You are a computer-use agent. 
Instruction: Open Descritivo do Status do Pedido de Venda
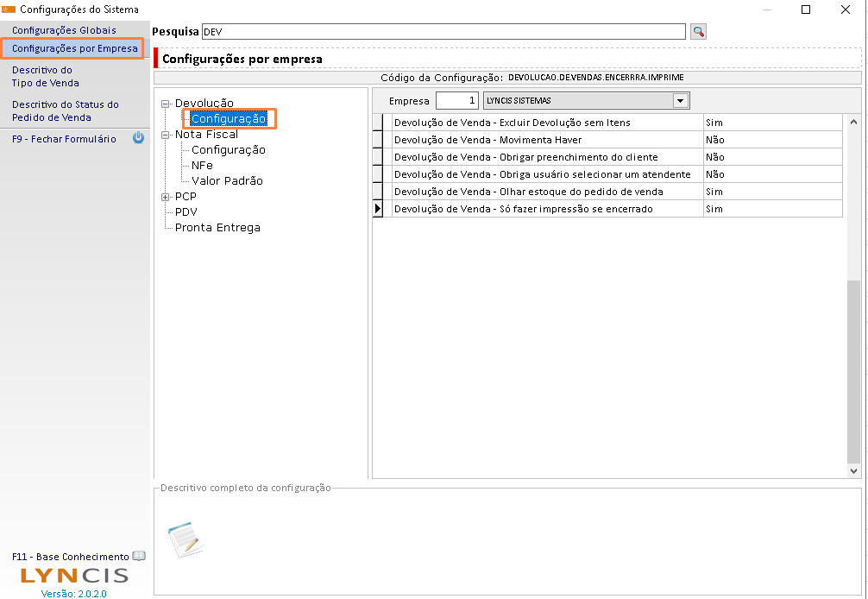[65, 110]
